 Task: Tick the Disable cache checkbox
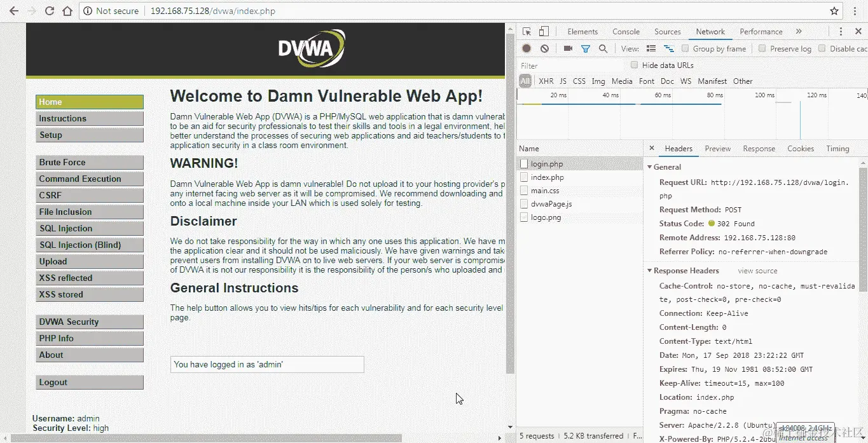click(x=822, y=48)
